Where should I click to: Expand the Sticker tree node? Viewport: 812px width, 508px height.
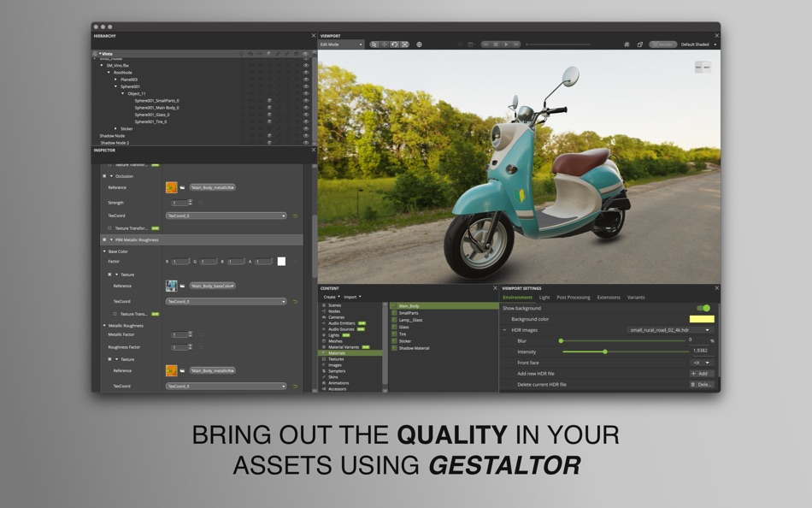[x=115, y=128]
